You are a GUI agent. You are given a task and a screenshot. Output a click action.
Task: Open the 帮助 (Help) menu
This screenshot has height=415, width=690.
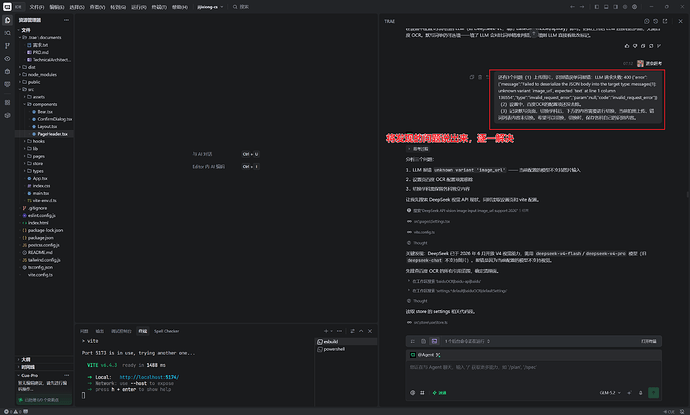pos(179,7)
